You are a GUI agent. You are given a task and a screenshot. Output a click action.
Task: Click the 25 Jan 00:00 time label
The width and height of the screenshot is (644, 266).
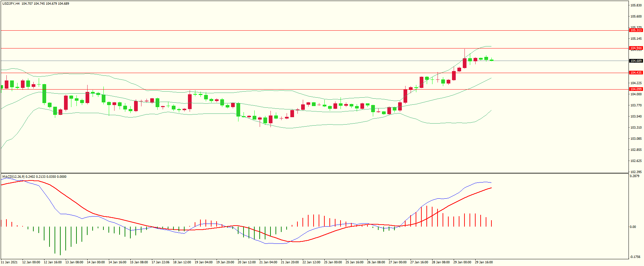coord(333,262)
